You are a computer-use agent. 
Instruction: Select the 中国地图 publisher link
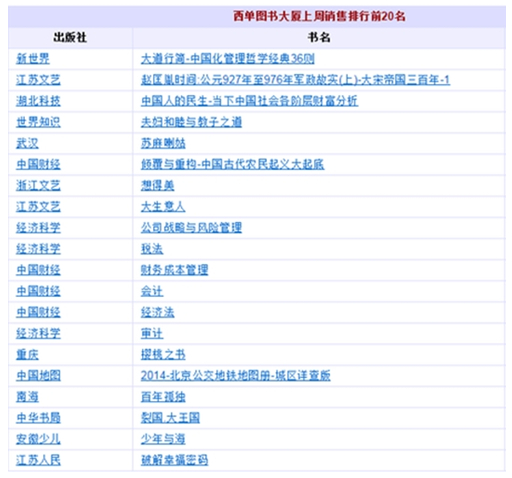(x=38, y=375)
